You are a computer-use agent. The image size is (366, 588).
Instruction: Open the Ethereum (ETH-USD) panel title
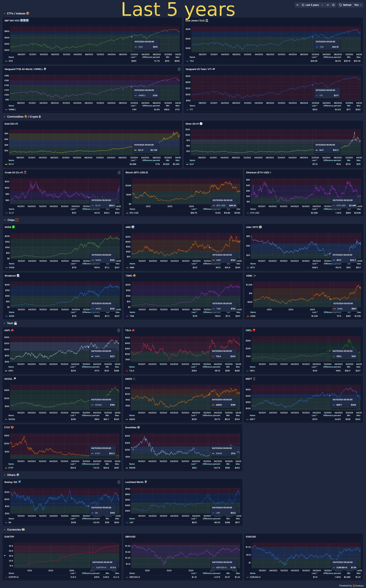[x=257, y=173]
